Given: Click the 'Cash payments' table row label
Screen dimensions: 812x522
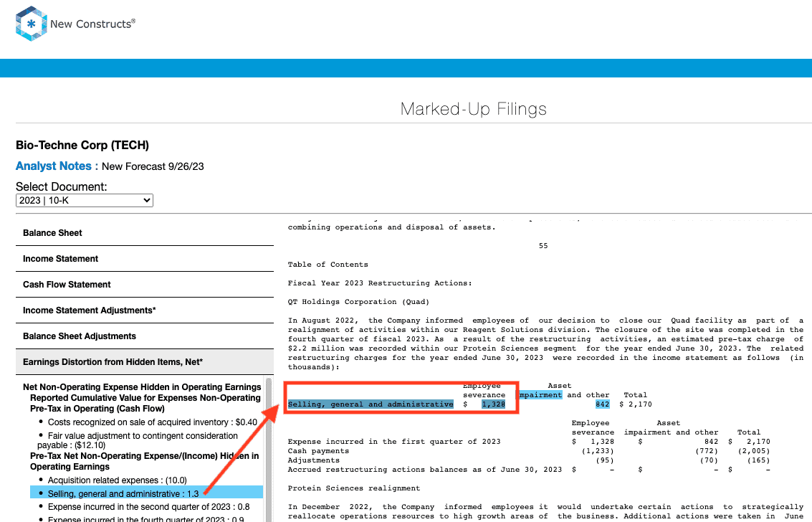Looking at the screenshot, I should tap(318, 451).
